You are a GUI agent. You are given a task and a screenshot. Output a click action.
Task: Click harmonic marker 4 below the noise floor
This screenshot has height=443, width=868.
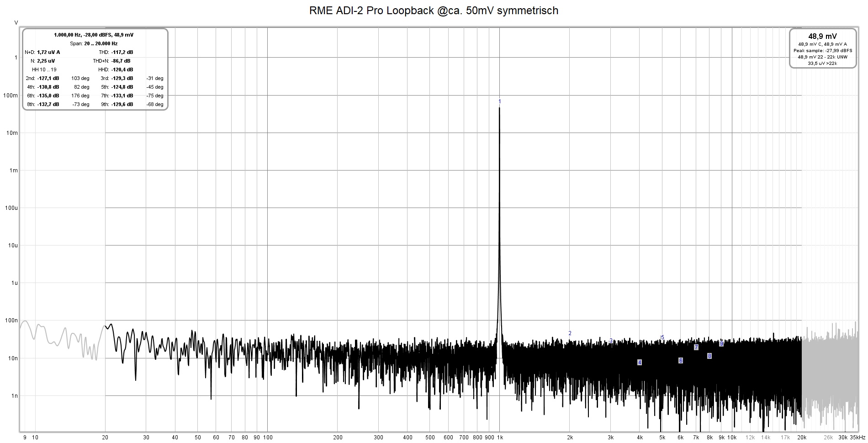pos(640,362)
